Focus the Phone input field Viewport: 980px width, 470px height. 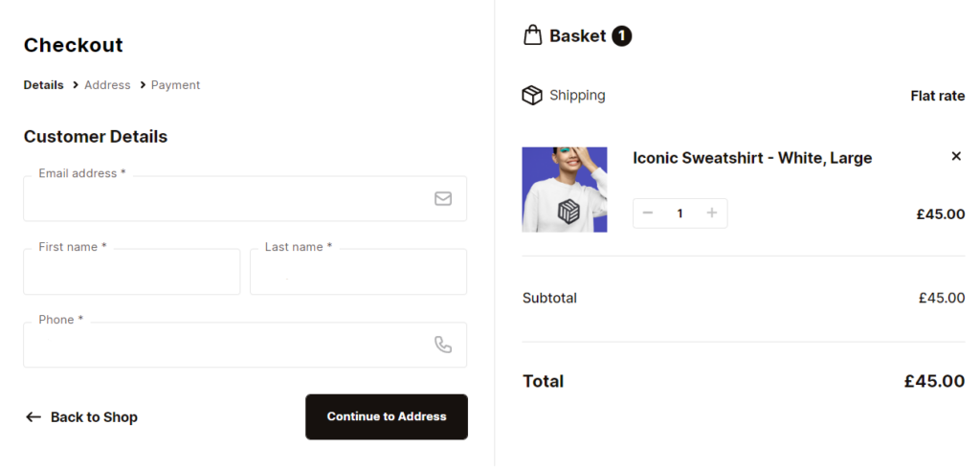225,346
